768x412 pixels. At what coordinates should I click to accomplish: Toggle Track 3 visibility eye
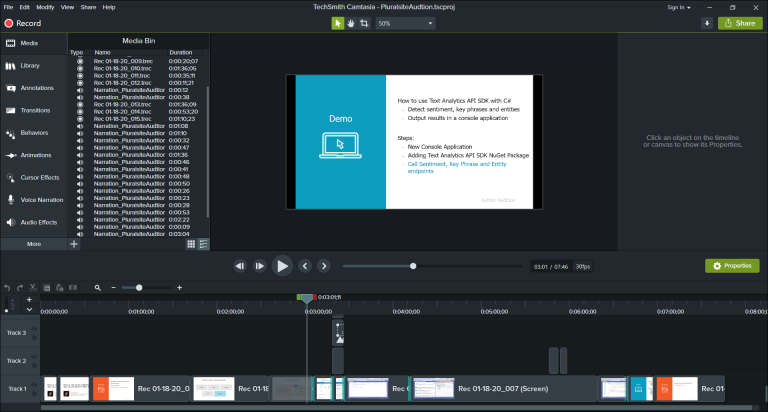pos(34,329)
